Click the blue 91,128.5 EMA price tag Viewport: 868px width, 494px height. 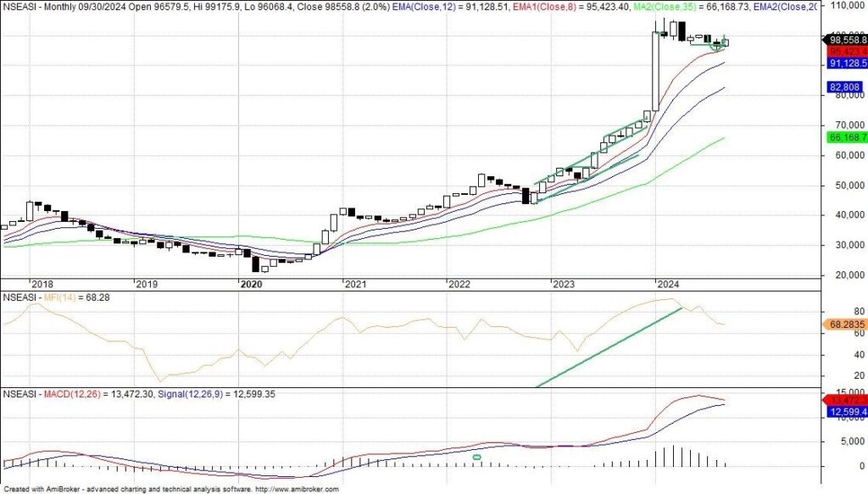844,64
